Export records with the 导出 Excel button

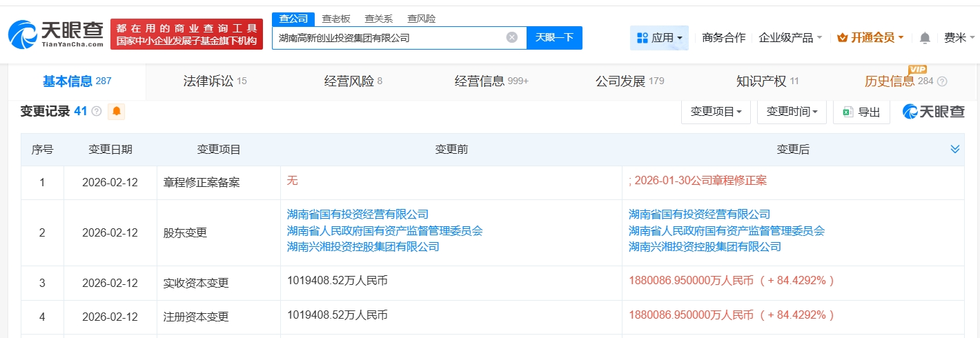coord(861,112)
